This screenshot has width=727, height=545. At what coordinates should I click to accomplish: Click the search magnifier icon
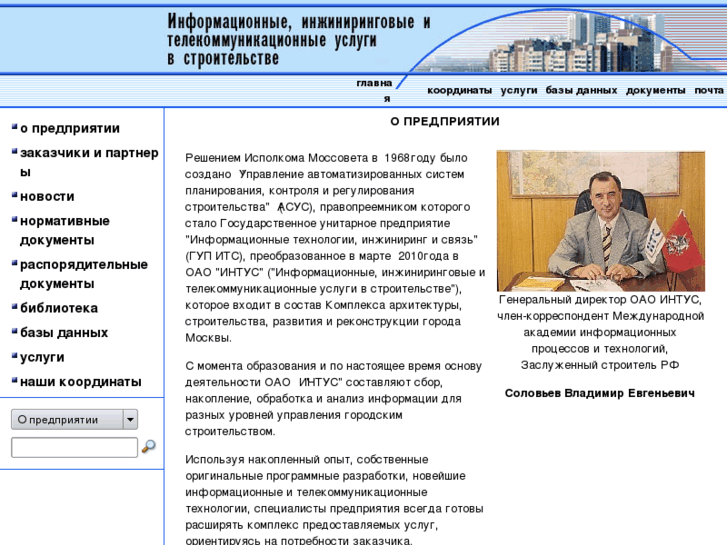pos(149,446)
